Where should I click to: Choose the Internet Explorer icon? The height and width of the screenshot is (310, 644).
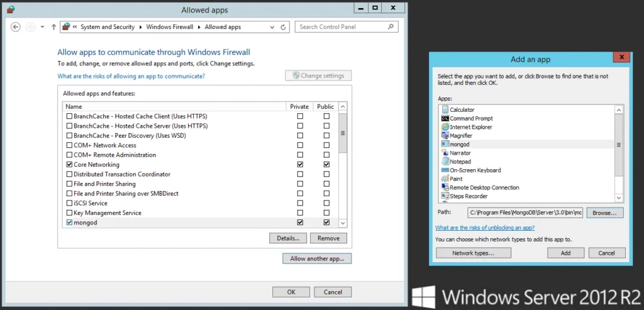pyautogui.click(x=445, y=127)
